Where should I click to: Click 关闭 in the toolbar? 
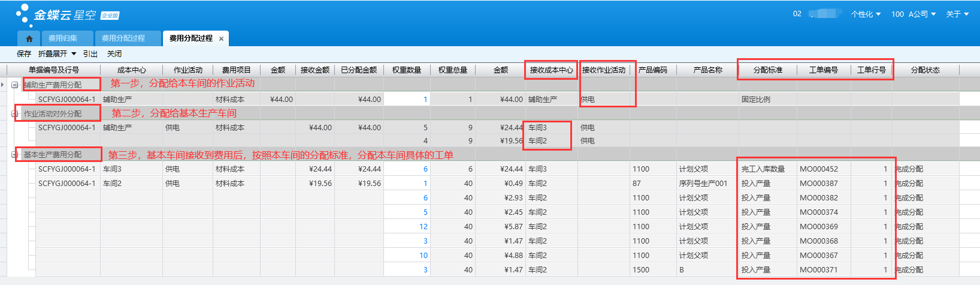coord(114,54)
